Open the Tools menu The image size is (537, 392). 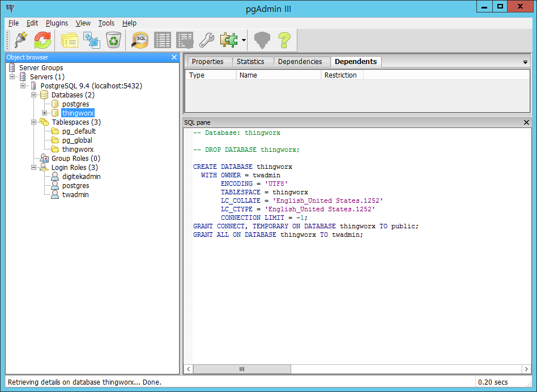106,23
